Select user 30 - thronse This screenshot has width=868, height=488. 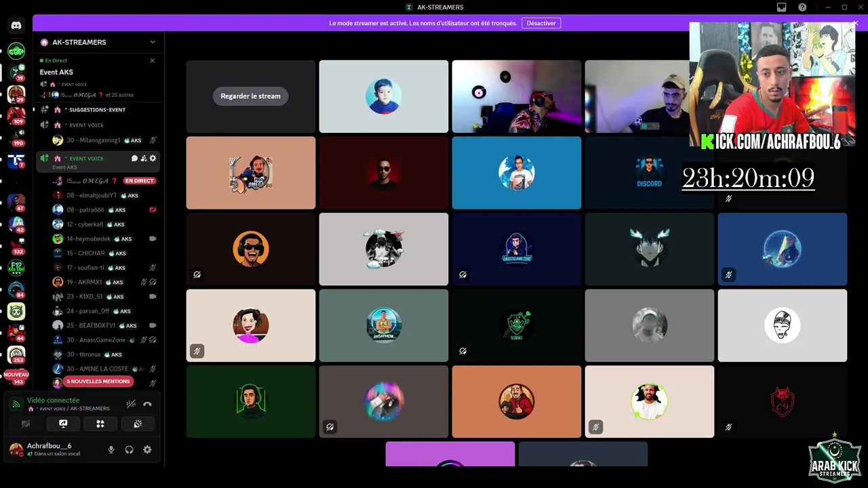point(104,354)
